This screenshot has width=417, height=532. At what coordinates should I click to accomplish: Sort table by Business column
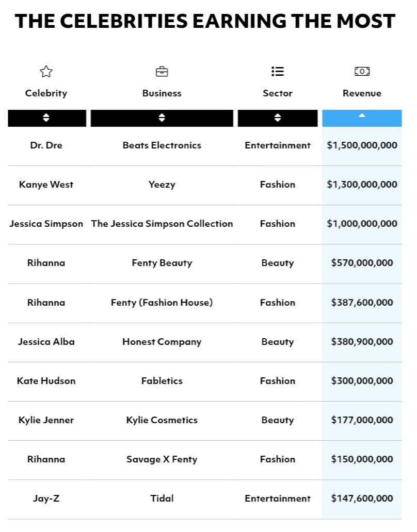[162, 118]
